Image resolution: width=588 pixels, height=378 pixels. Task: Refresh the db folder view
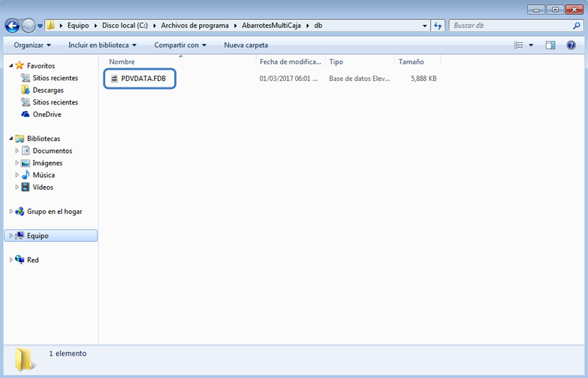click(437, 26)
